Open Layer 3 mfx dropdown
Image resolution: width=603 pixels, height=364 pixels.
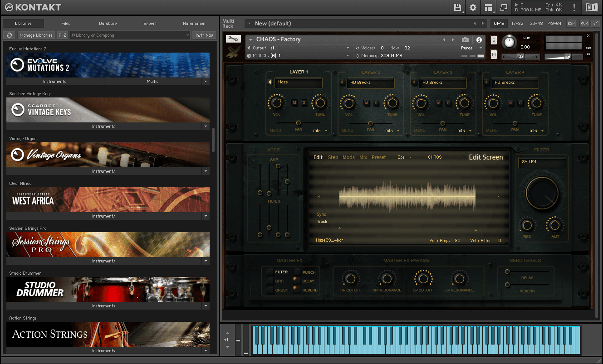pyautogui.click(x=464, y=131)
